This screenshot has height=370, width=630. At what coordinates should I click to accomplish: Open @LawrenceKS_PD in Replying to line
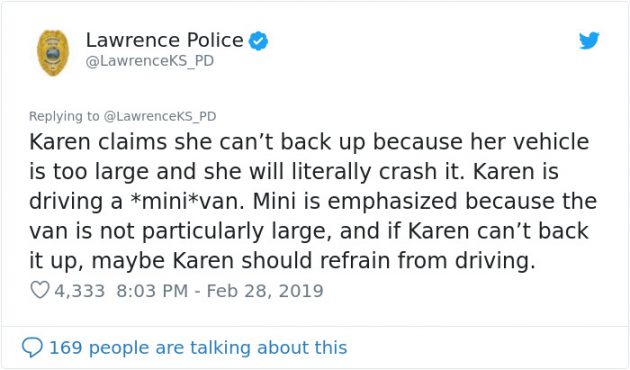[x=160, y=116]
